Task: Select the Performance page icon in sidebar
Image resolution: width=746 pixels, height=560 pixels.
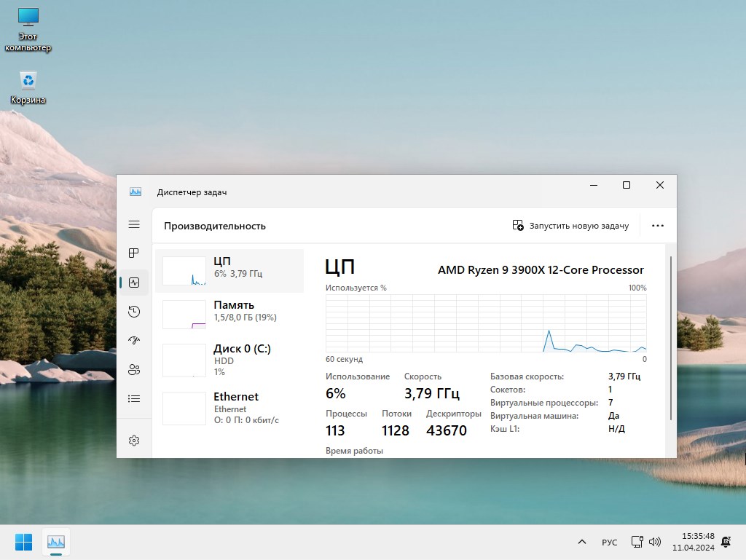Action: [x=134, y=283]
